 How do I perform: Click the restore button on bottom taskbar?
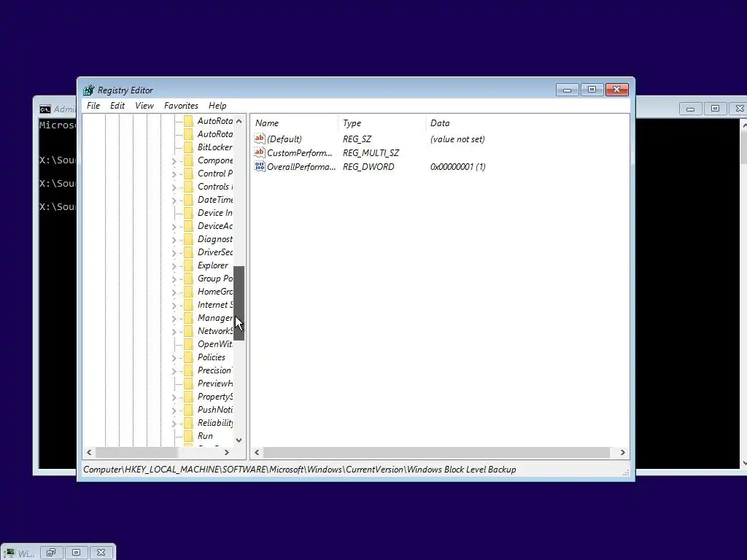[51, 553]
